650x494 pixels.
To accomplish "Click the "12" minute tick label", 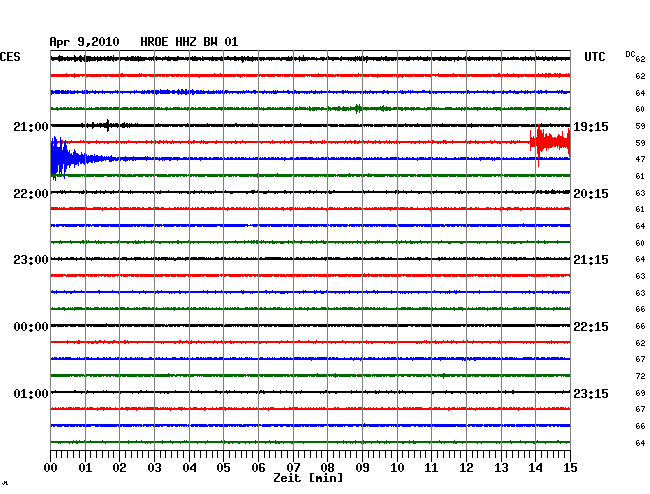I will 466,467.
